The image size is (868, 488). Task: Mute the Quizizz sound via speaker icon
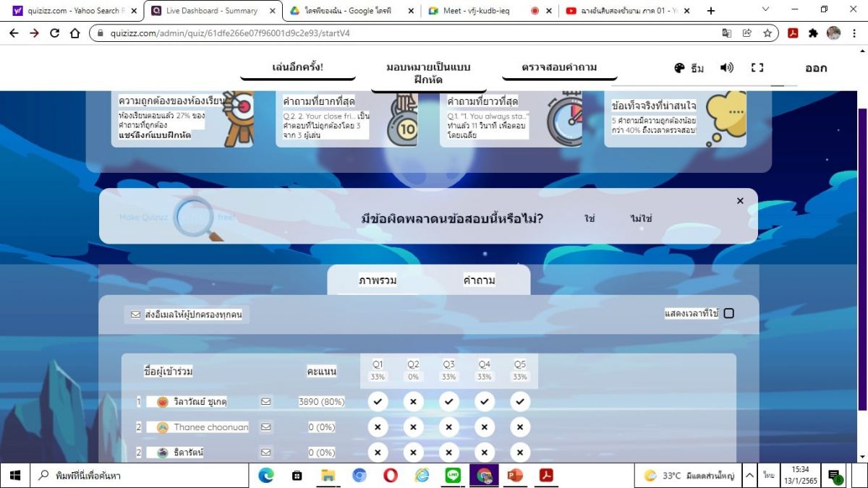(726, 68)
